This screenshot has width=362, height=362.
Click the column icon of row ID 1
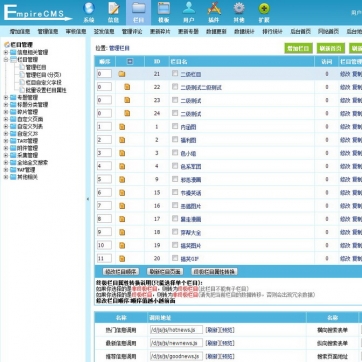coord(122,127)
